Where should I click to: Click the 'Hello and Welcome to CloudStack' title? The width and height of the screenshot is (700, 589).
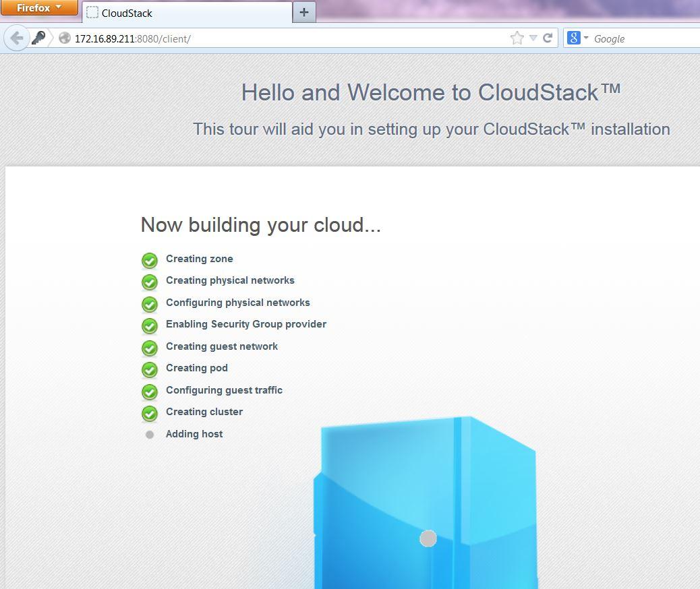point(431,93)
